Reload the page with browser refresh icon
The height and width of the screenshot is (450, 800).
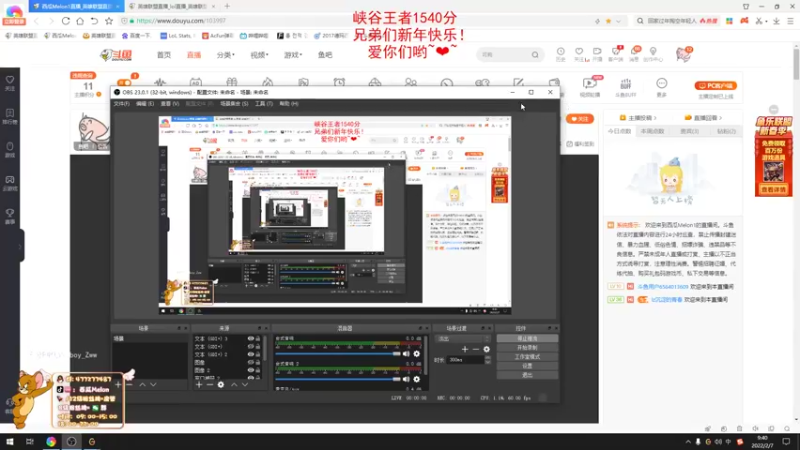pos(66,21)
